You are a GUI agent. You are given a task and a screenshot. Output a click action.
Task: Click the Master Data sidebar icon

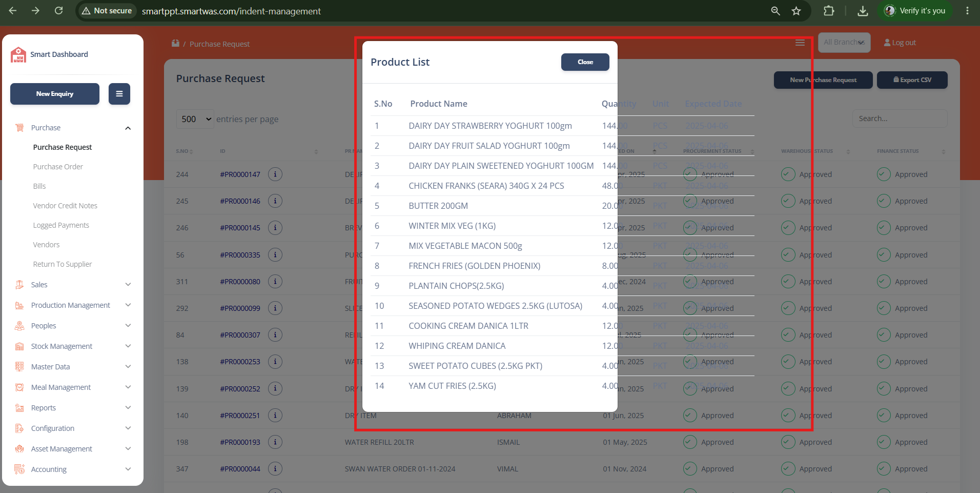click(x=19, y=367)
